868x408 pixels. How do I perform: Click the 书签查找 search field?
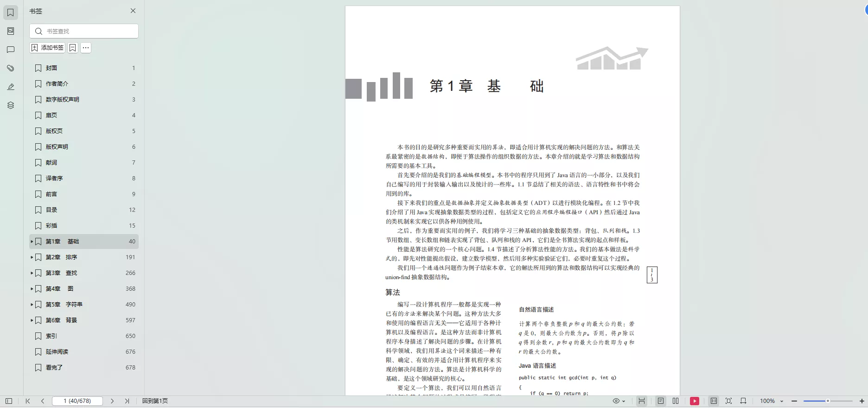[84, 31]
